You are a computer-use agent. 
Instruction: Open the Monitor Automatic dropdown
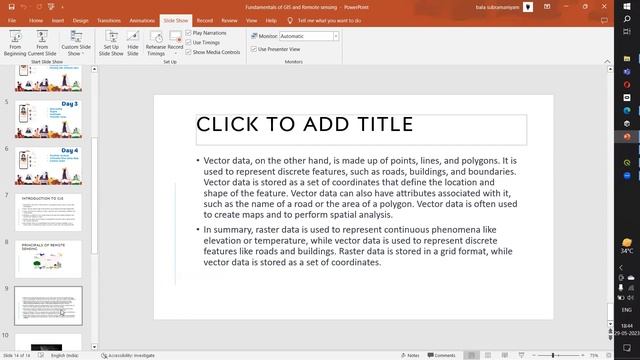(x=336, y=36)
